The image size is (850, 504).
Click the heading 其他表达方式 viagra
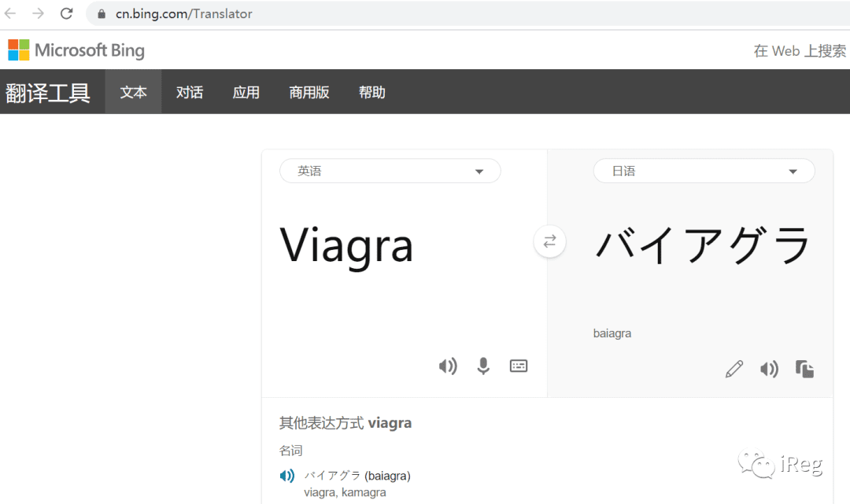pos(346,423)
